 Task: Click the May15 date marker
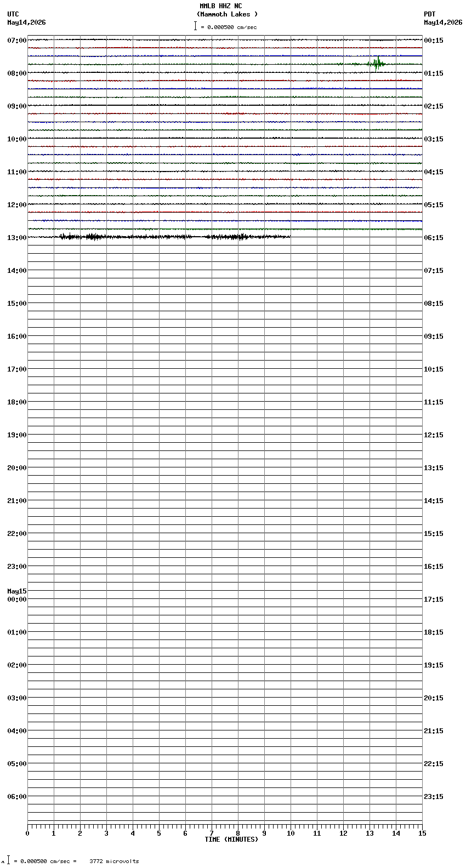pos(17,591)
